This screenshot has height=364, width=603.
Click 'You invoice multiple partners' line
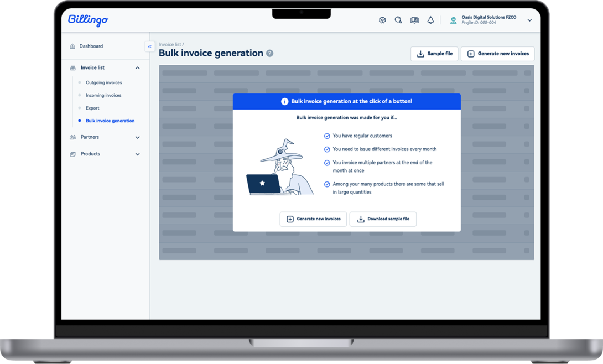point(382,167)
